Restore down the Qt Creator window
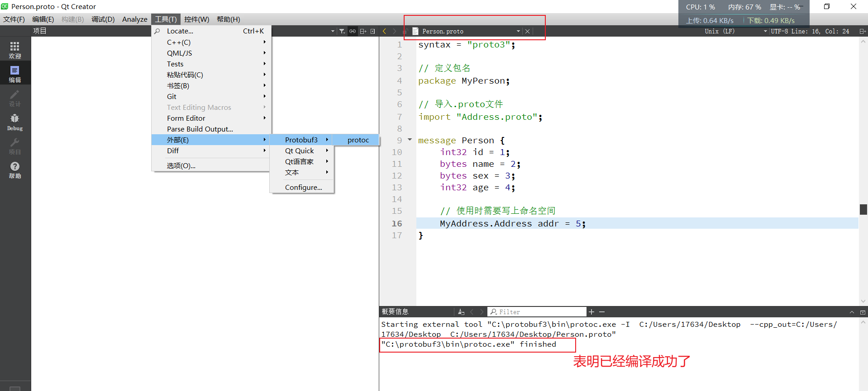868x391 pixels. (x=827, y=6)
